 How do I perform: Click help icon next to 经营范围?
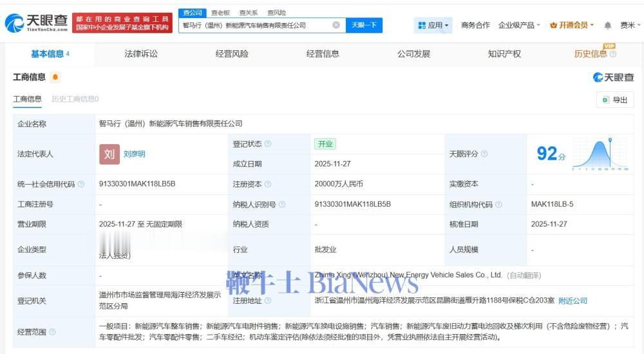pyautogui.click(x=52, y=332)
